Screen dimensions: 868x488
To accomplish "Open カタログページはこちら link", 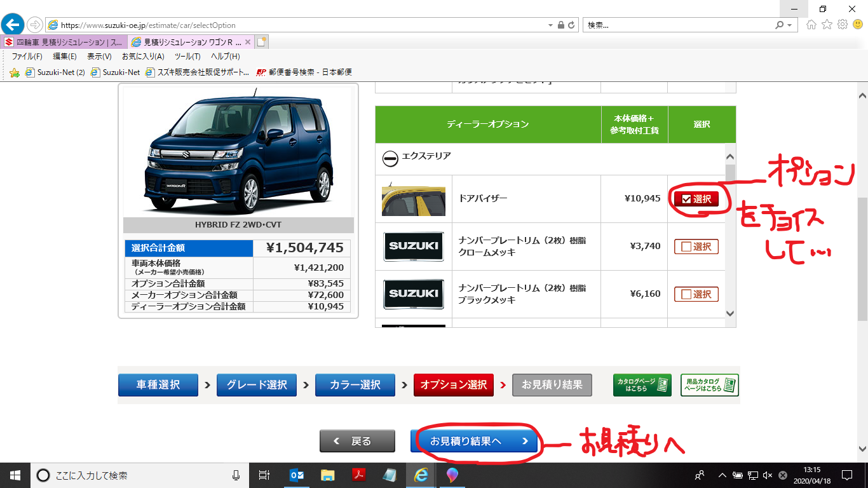I will tap(642, 385).
